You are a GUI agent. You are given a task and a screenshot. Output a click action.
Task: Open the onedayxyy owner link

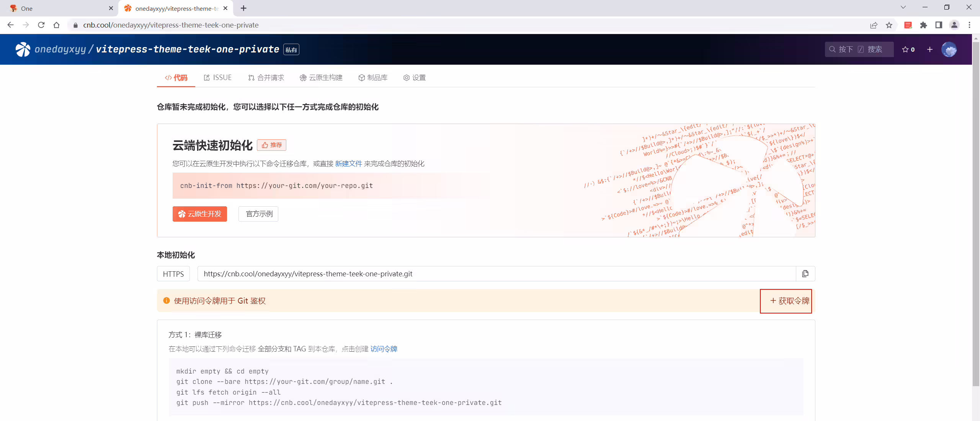pyautogui.click(x=60, y=49)
